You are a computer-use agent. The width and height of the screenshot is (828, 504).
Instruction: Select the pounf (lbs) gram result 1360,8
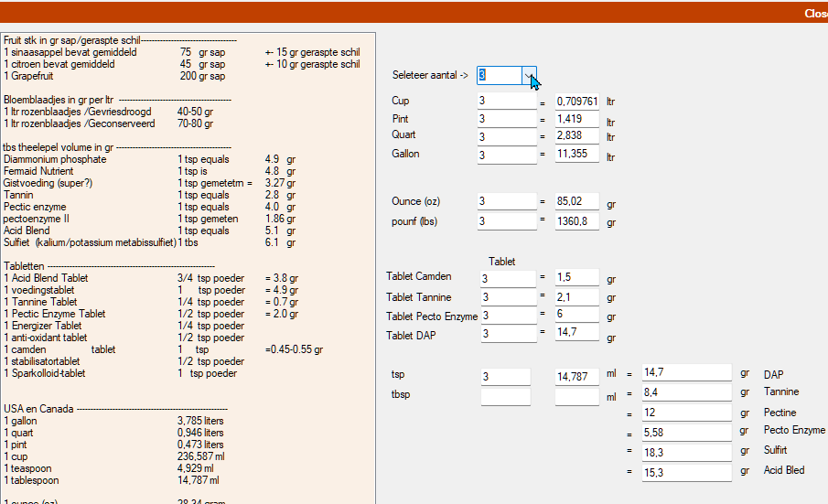[x=576, y=221]
